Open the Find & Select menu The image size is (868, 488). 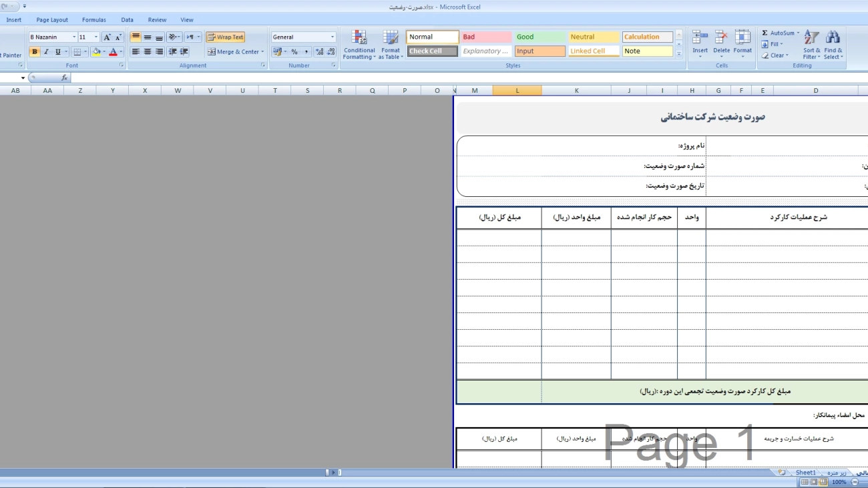[833, 45]
